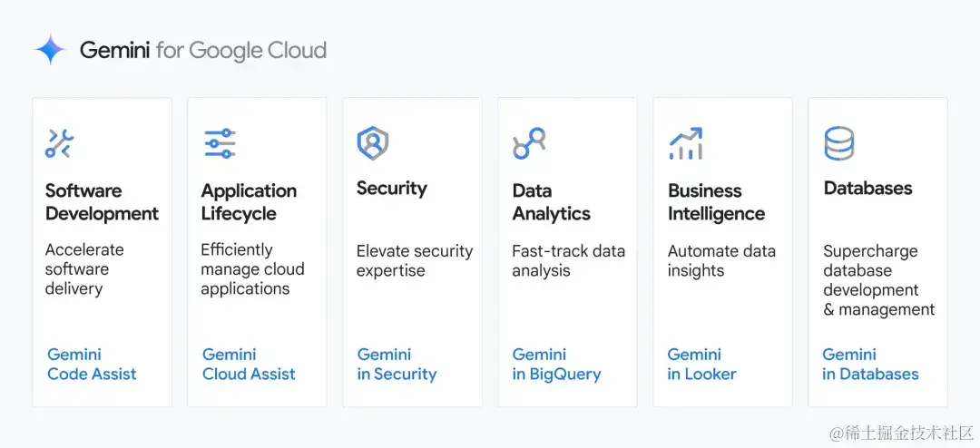This screenshot has height=448, width=980.
Task: Select the Data Analytics heading
Action: click(x=552, y=202)
